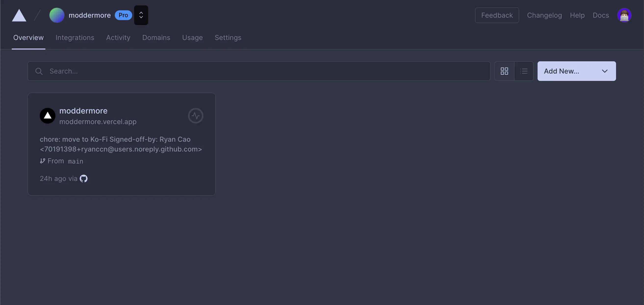This screenshot has height=305, width=644.
Task: Open the Docs link
Action: 601,15
